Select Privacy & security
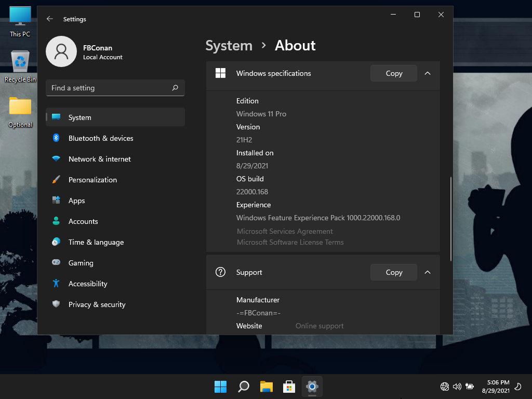532x399 pixels. [115, 304]
